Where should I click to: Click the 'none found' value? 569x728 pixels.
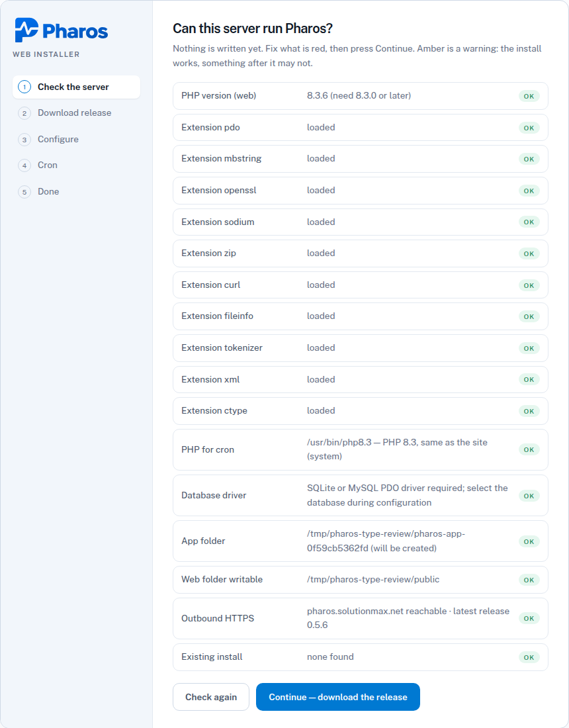(330, 657)
